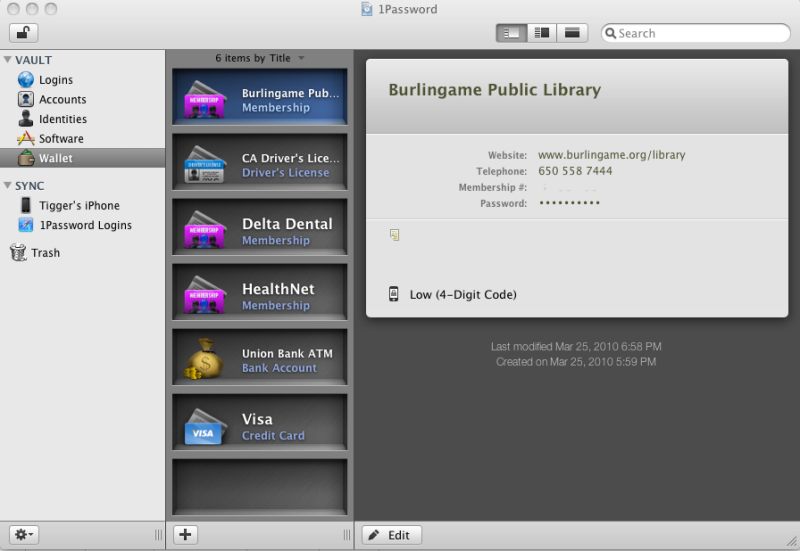Screen dimensions: 800x551
Task: Click the concealed Password dots field
Action: click(569, 203)
